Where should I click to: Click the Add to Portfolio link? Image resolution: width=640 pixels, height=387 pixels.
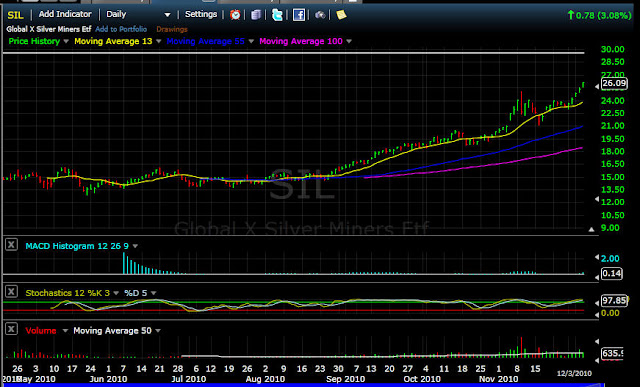tap(121, 29)
